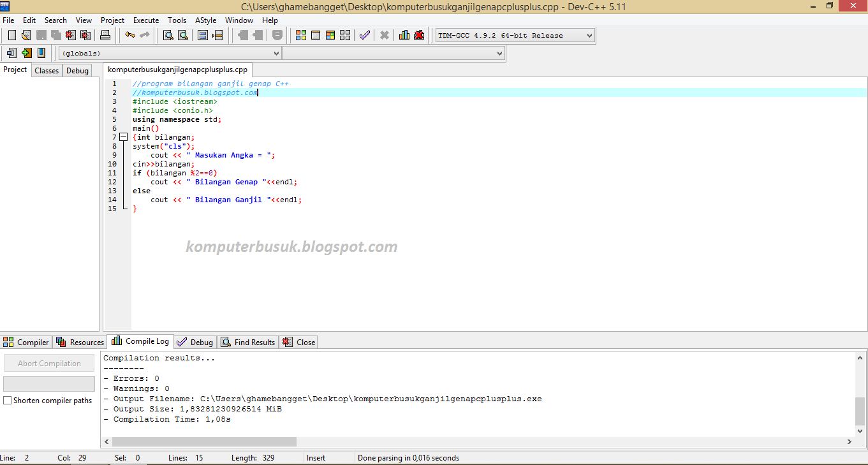Screen dimensions: 868x465
Task: Click the compilation progress bar
Action: (x=49, y=384)
